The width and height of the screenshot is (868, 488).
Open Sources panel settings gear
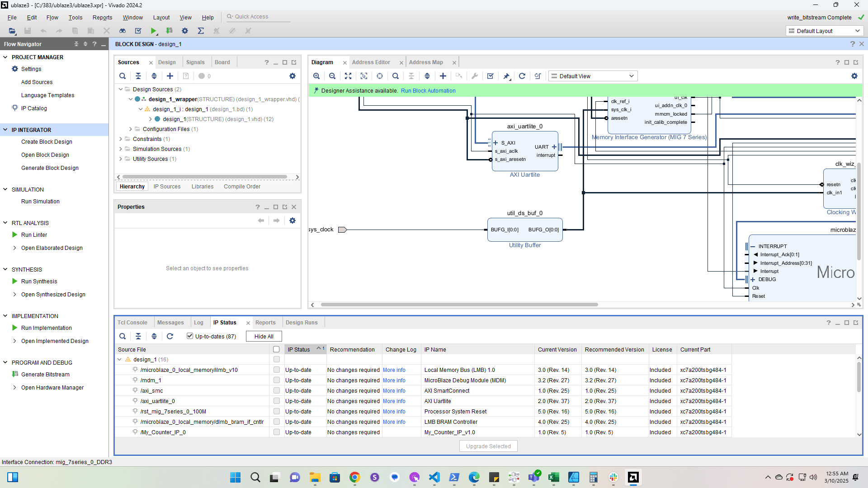292,76
